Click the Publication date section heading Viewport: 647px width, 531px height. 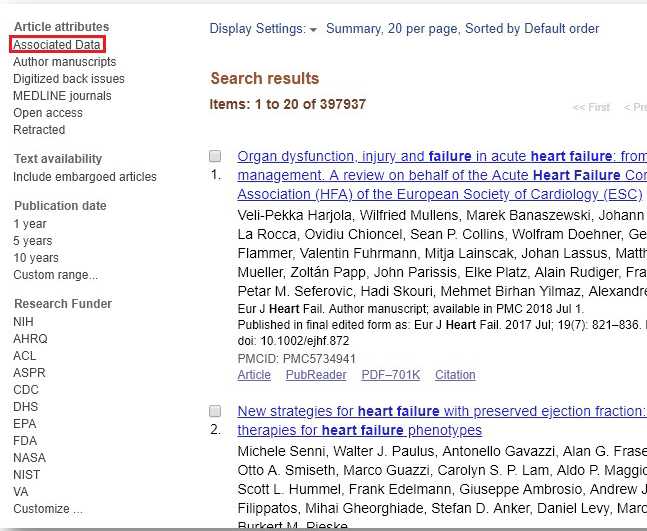[60, 206]
